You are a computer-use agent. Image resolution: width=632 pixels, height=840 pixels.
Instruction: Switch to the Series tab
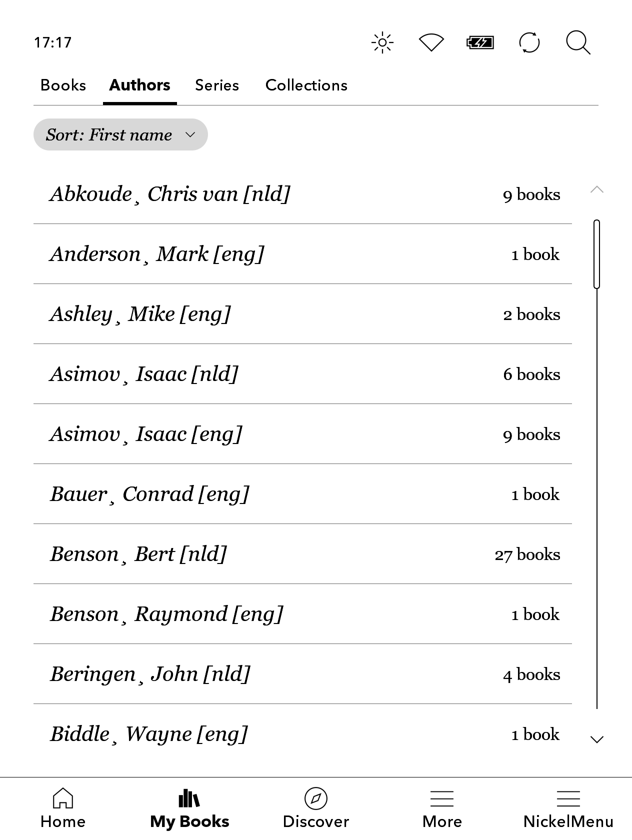[x=217, y=85]
